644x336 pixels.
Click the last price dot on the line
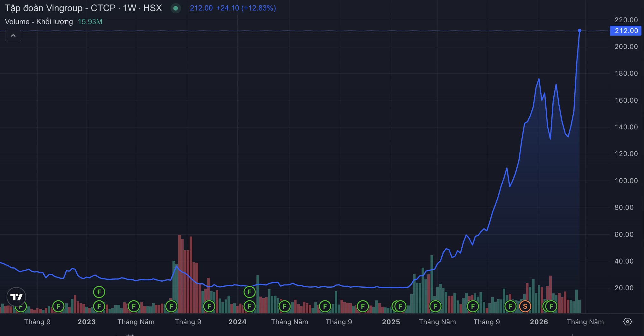click(579, 31)
